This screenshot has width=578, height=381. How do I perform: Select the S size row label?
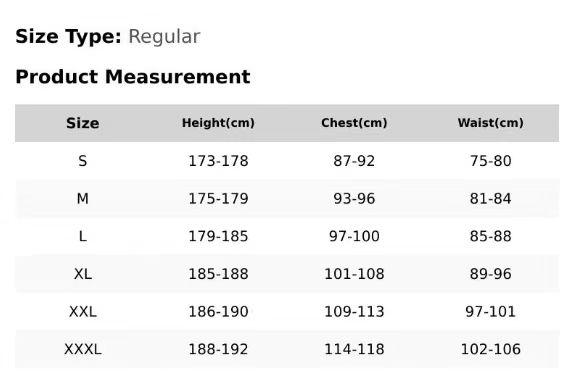pyautogui.click(x=83, y=161)
